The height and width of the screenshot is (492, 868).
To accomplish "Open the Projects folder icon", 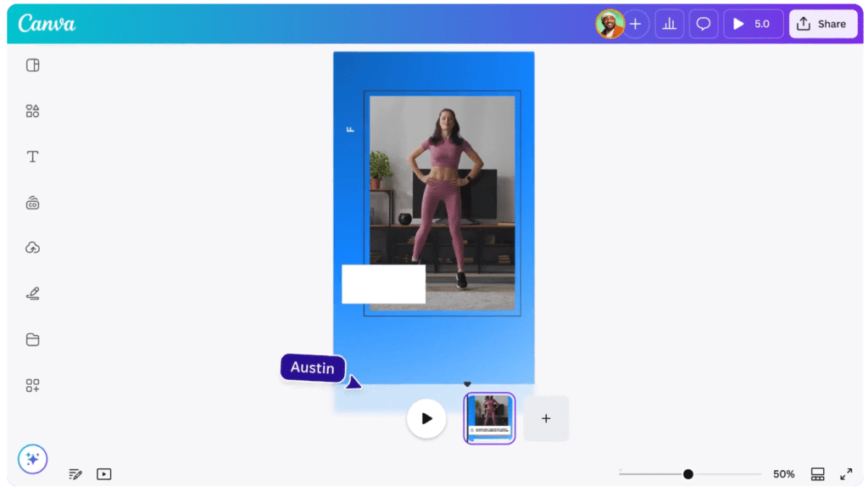I will [x=33, y=340].
